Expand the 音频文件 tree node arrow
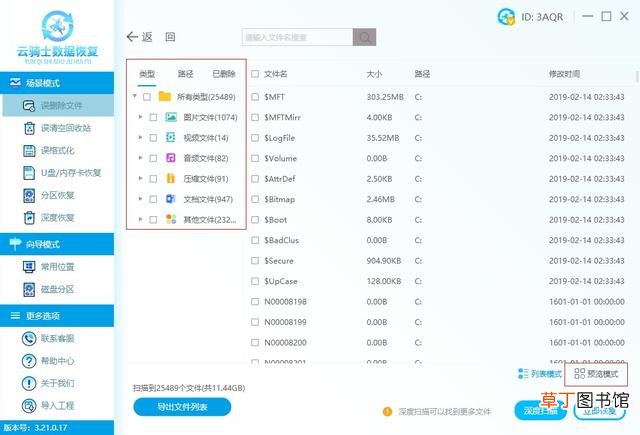The image size is (640, 435). [x=140, y=158]
